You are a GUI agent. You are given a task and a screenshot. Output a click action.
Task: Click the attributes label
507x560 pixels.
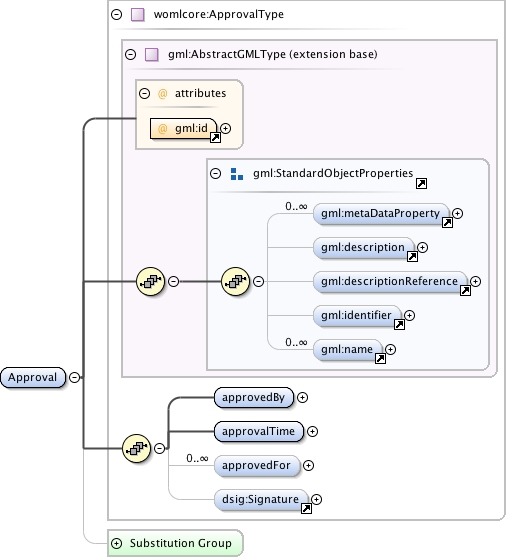click(201, 94)
